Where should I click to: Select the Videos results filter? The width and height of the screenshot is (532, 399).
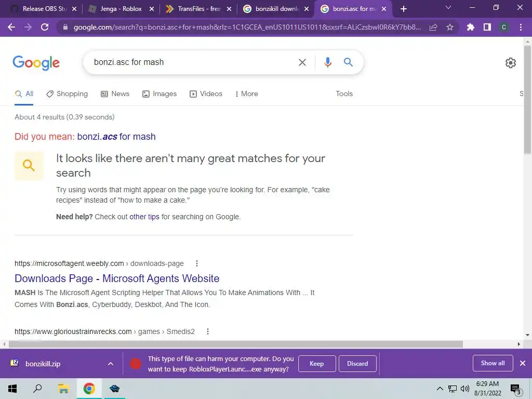[x=206, y=94]
